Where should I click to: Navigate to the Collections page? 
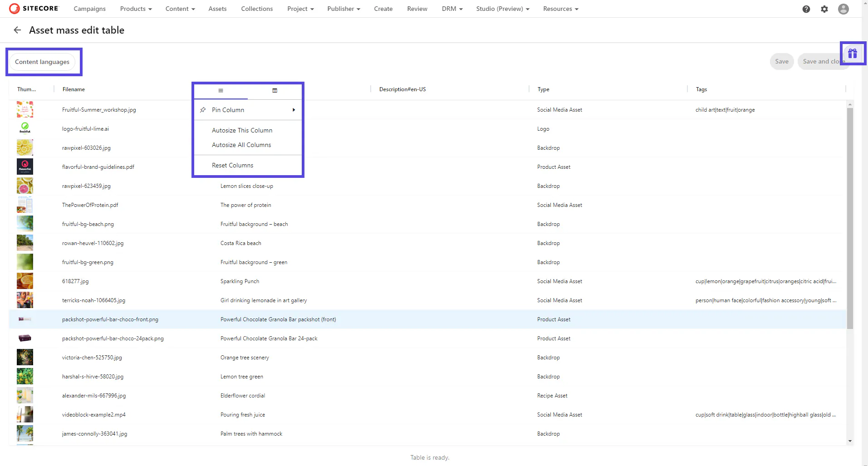click(257, 9)
